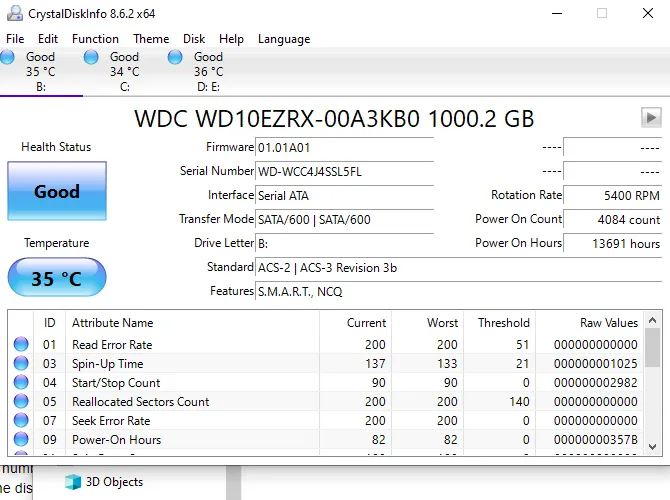670x500 pixels.
Task: Click the next disk arrow button
Action: coord(651,117)
